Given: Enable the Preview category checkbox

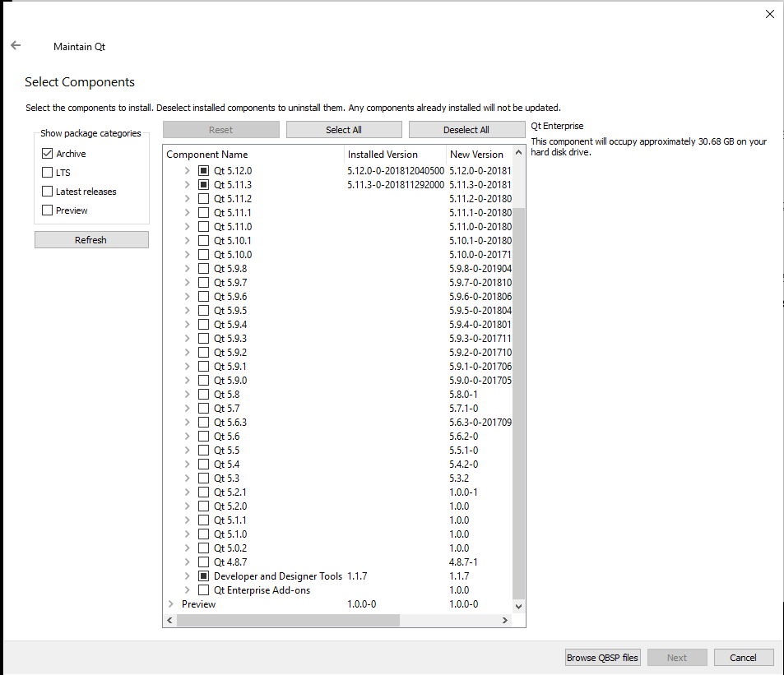Looking at the screenshot, I should click(x=48, y=210).
